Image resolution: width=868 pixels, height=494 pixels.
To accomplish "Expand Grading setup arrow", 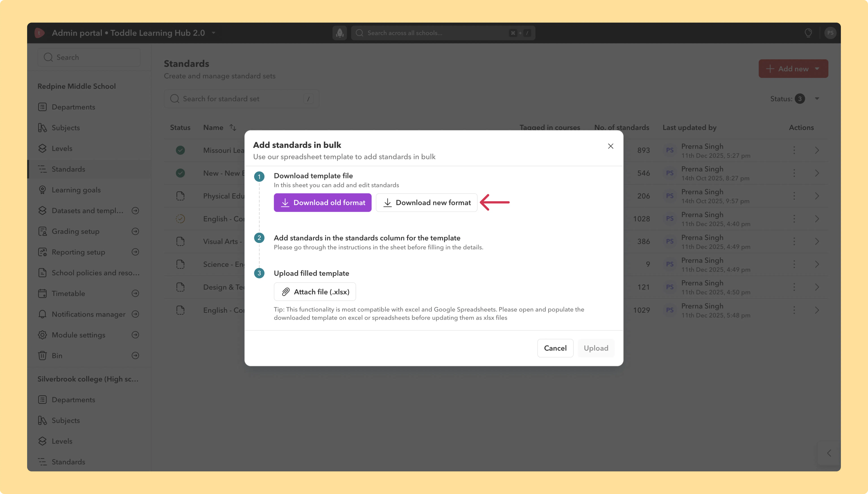I will coord(135,231).
